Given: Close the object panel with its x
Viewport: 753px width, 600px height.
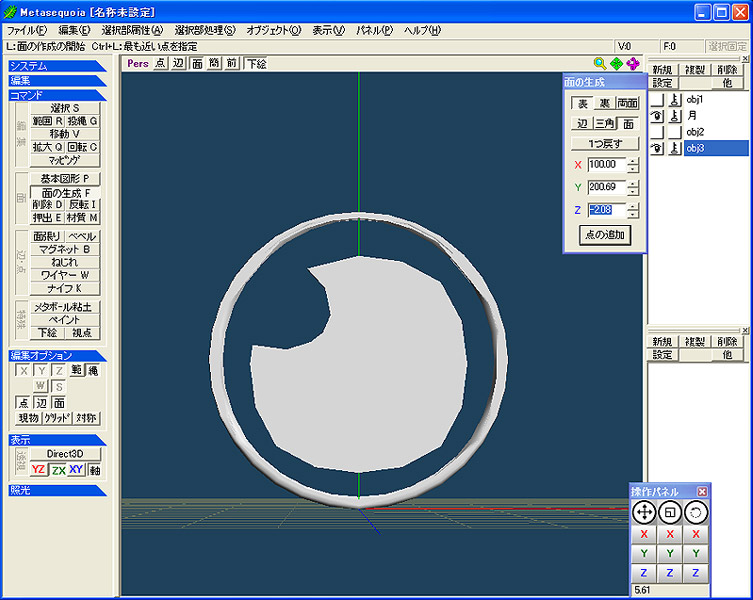Looking at the screenshot, I should pyautogui.click(x=745, y=59).
